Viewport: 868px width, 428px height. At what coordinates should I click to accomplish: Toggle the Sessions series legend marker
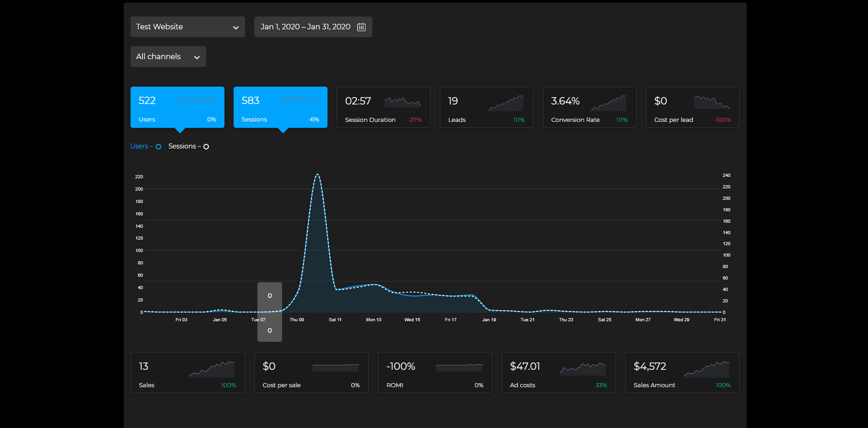click(x=206, y=147)
